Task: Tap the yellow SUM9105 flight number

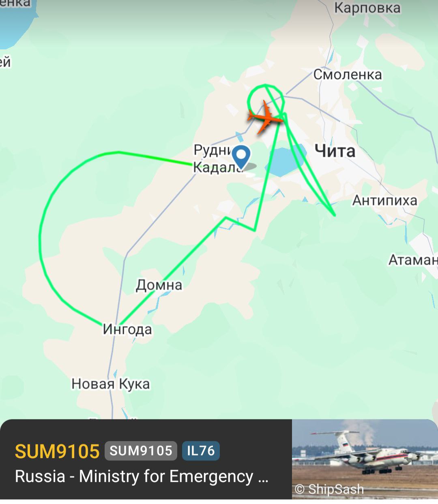Action: coord(57,451)
